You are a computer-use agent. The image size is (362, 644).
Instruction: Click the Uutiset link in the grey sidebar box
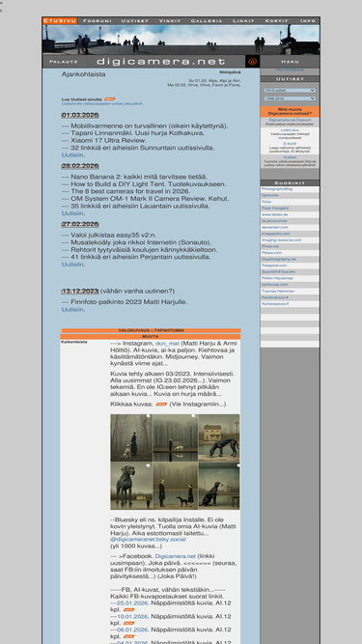coord(290,157)
